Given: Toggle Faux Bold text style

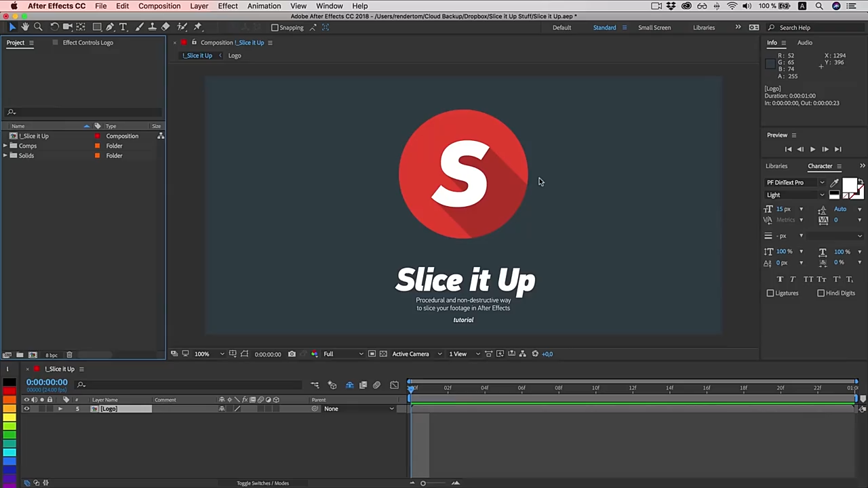Looking at the screenshot, I should tap(780, 279).
